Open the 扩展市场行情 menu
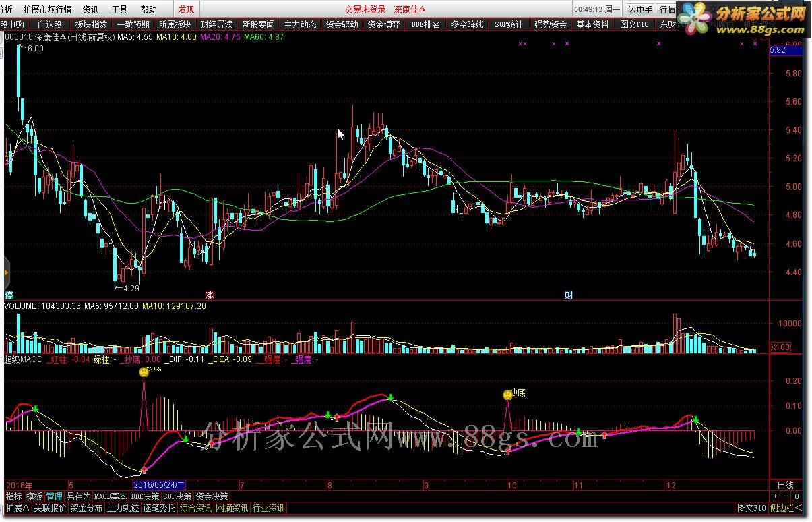 [47, 9]
